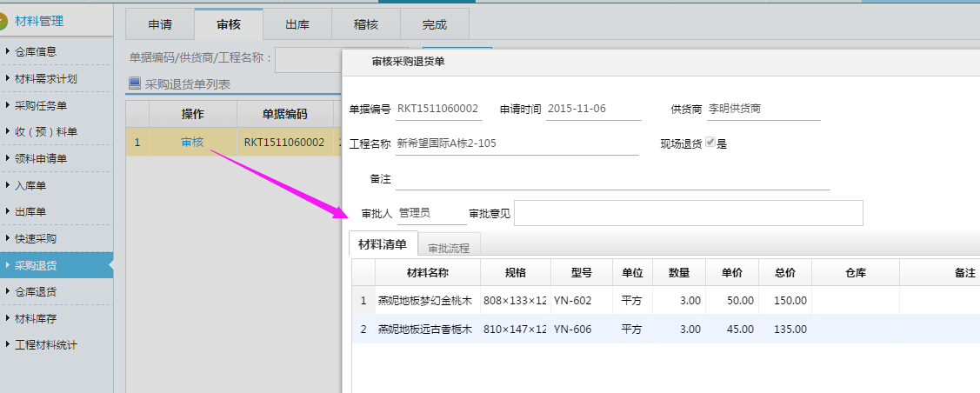
Task: Click the 备注 text field
Action: 612,179
